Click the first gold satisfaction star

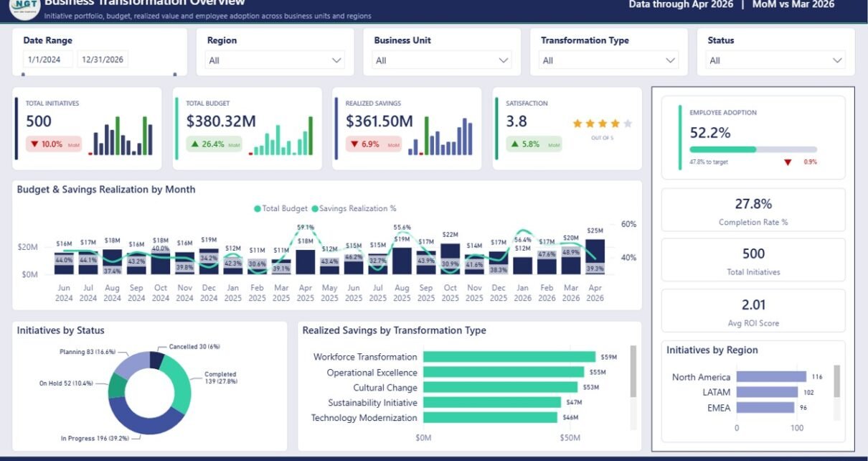577,124
